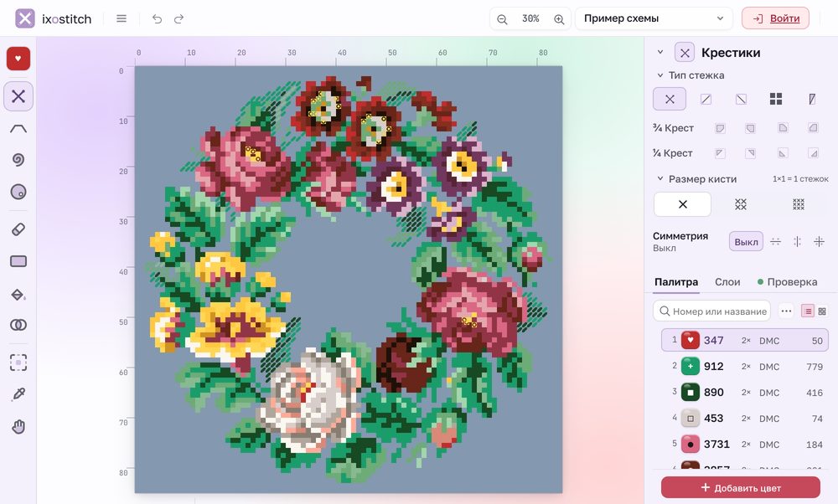This screenshot has width=838, height=504.
Task: Open the Палитра tab
Action: click(x=676, y=282)
